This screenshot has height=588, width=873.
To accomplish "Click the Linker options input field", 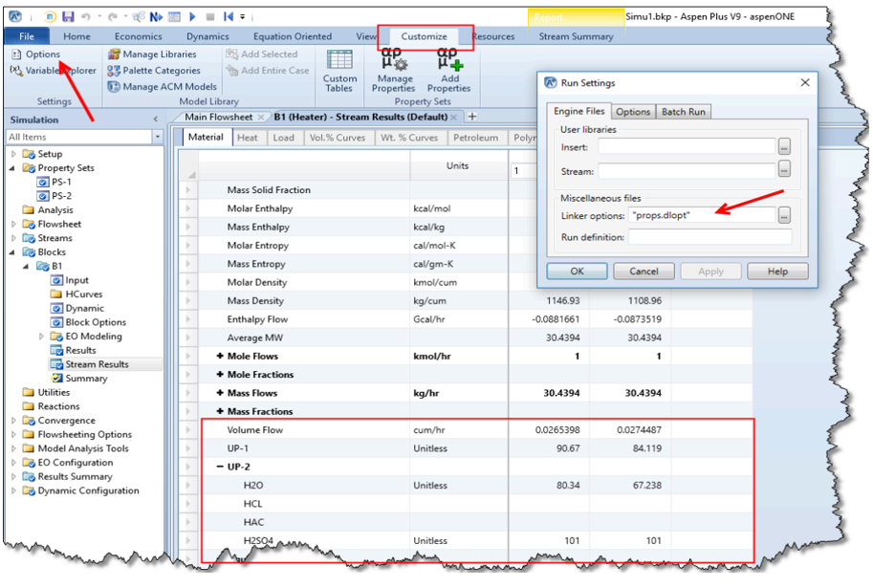I will pyautogui.click(x=702, y=215).
